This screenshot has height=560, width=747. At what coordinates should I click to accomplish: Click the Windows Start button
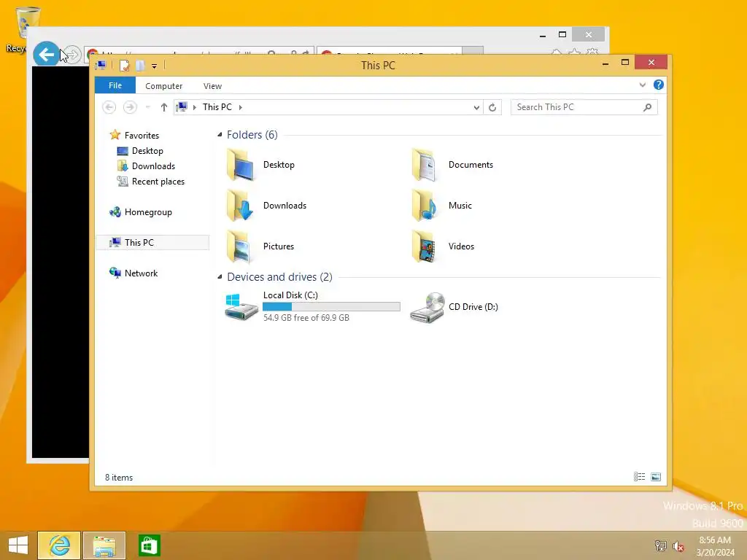tap(18, 545)
